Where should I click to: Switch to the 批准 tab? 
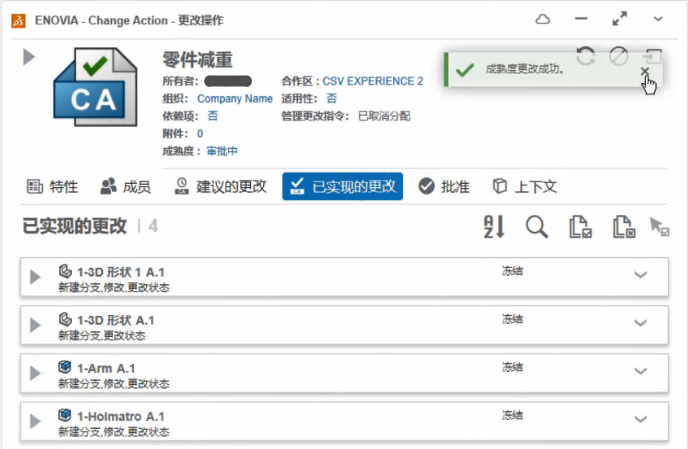click(444, 187)
